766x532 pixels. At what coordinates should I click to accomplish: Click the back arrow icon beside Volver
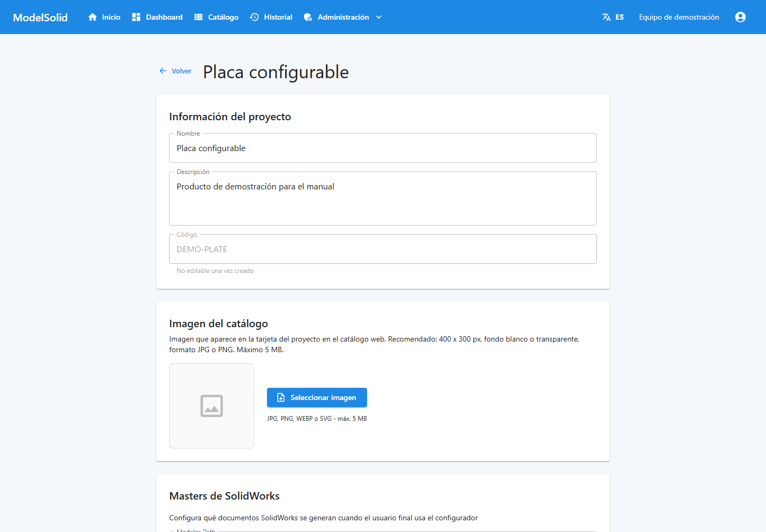[163, 71]
